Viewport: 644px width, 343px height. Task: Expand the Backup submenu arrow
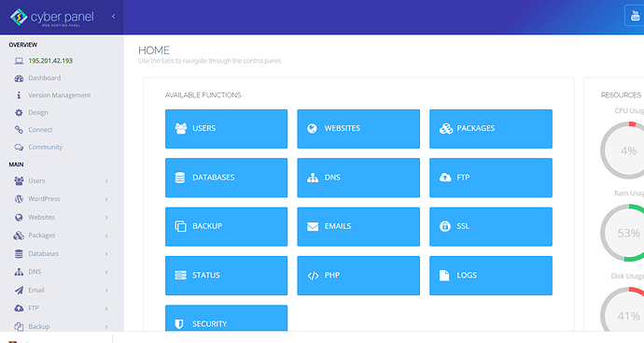(106, 327)
